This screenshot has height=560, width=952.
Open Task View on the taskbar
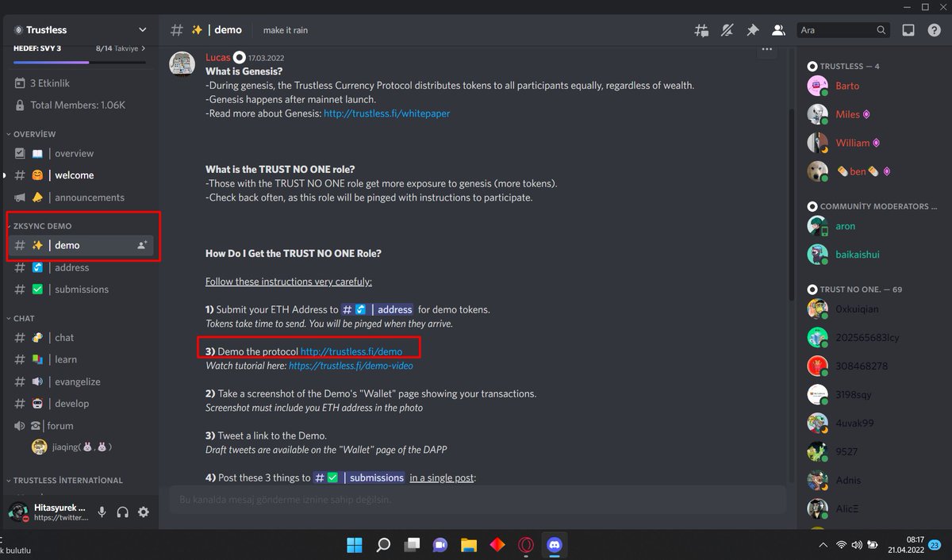[412, 545]
